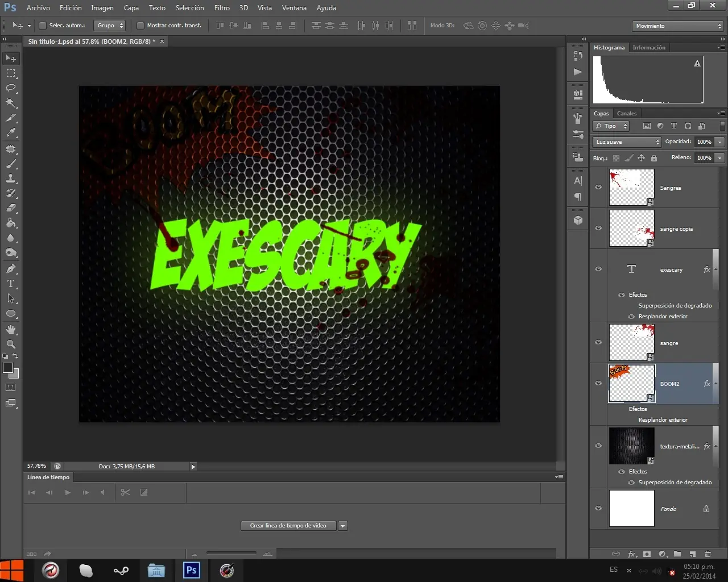Screen dimensions: 728x582
Task: Click the Sangres layer thumbnail
Action: pyautogui.click(x=631, y=187)
